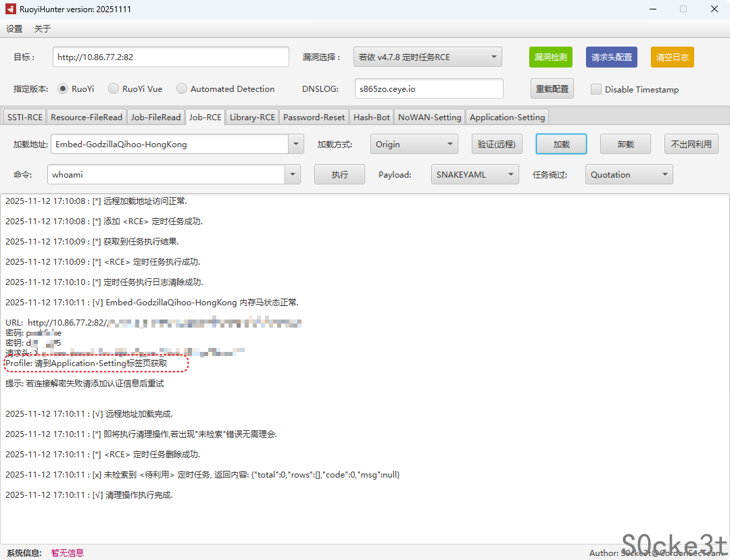Switch to the Job-FileRead tab
Image resolution: width=730 pixels, height=560 pixels.
point(155,118)
